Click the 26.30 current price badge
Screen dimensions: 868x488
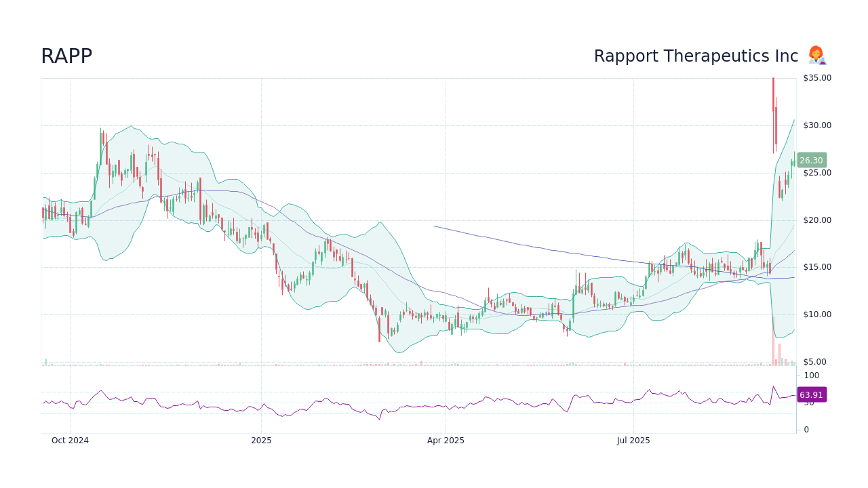pos(812,161)
